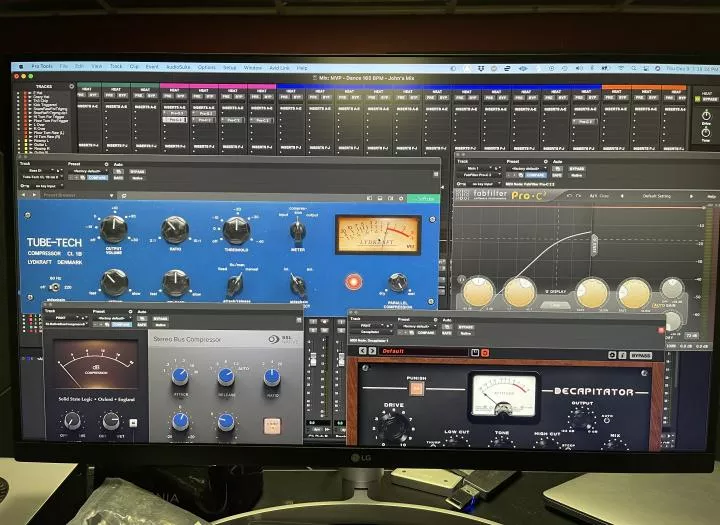Open the Default Setting preset menu in FabFilter
720x525 pixels.
pos(656,196)
